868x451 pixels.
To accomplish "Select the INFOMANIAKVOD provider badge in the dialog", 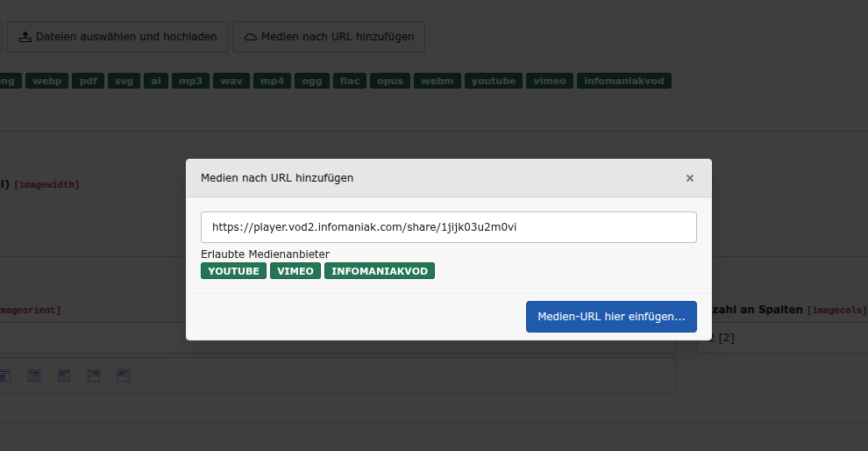I will pyautogui.click(x=379, y=271).
